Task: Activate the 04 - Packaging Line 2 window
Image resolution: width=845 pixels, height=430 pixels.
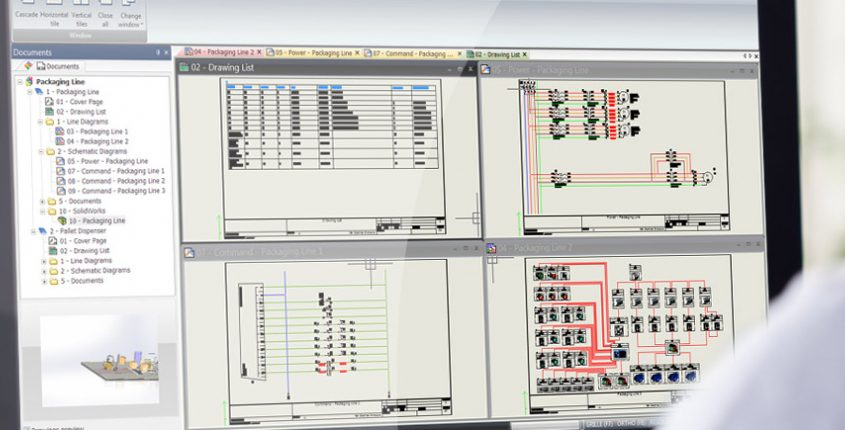Action: pyautogui.click(x=624, y=247)
